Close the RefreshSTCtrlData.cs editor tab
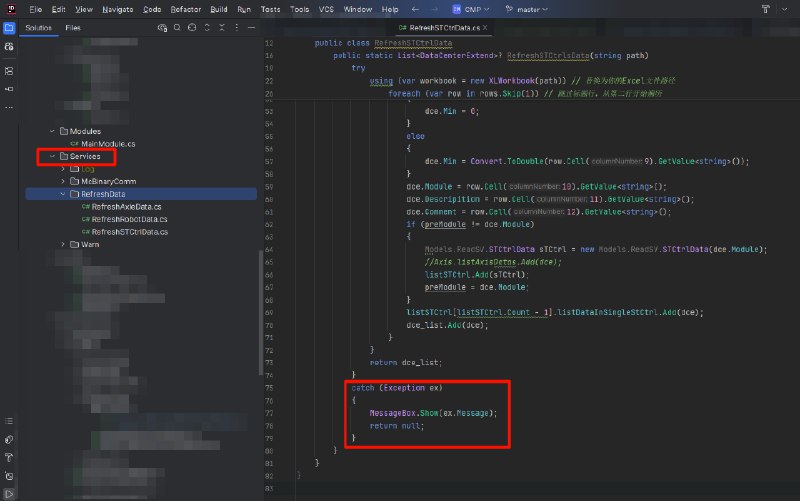The image size is (800, 501). (x=485, y=28)
